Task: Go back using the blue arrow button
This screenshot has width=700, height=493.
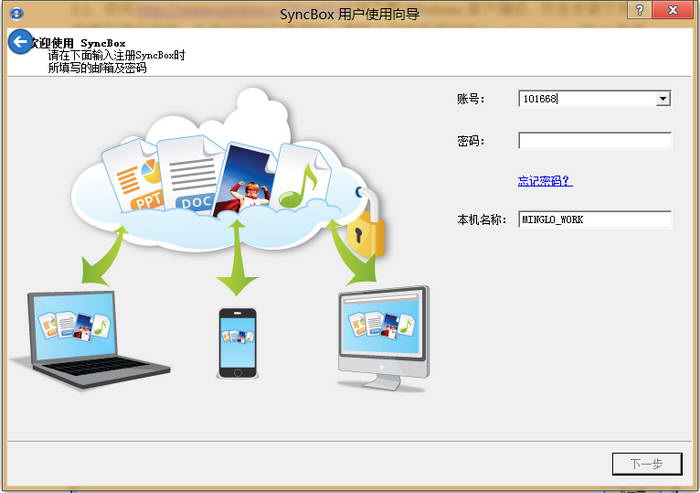Action: (x=20, y=42)
